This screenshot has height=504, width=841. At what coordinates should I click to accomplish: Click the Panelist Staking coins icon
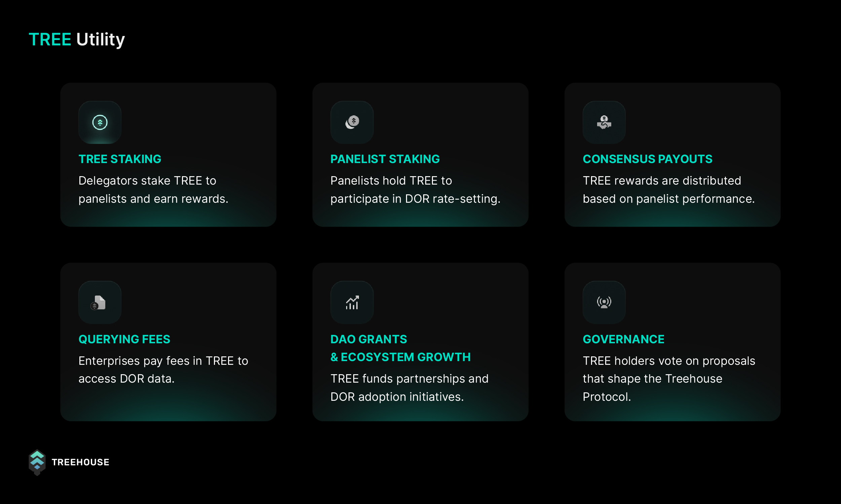352,122
